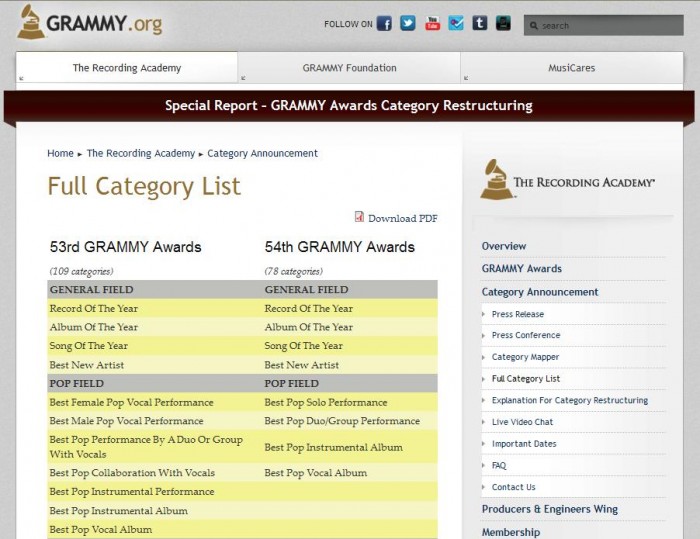The image size is (700, 539).
Task: Open the Overview sidebar section
Action: click(x=504, y=246)
